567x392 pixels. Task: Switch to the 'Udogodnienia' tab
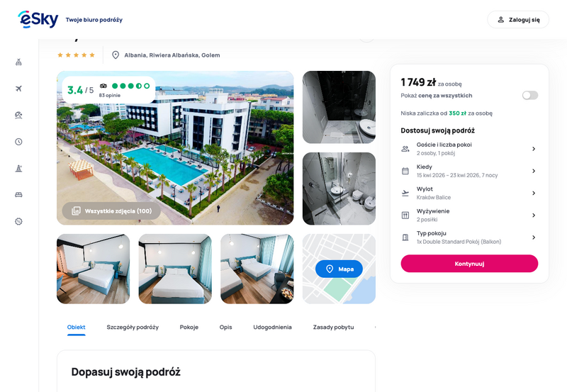click(x=272, y=327)
